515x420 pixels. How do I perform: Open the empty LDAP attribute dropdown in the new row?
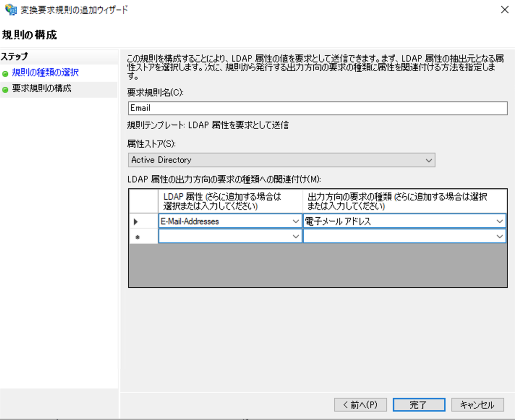tap(296, 236)
